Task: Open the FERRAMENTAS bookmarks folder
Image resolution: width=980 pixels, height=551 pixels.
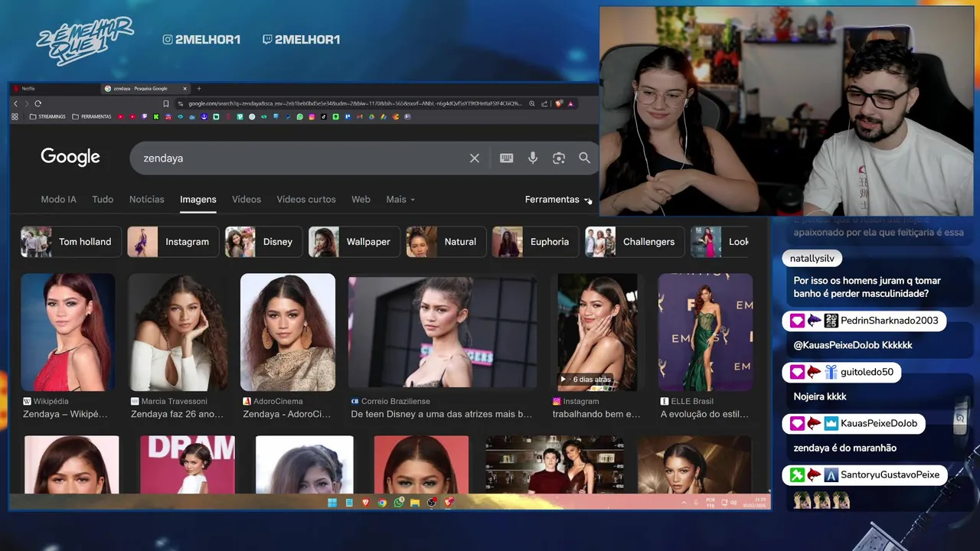Action: pos(91,116)
